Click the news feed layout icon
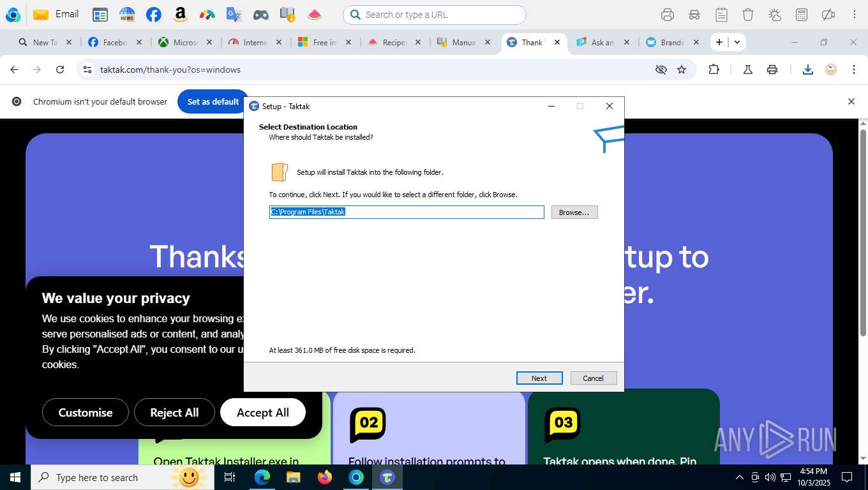 click(100, 15)
